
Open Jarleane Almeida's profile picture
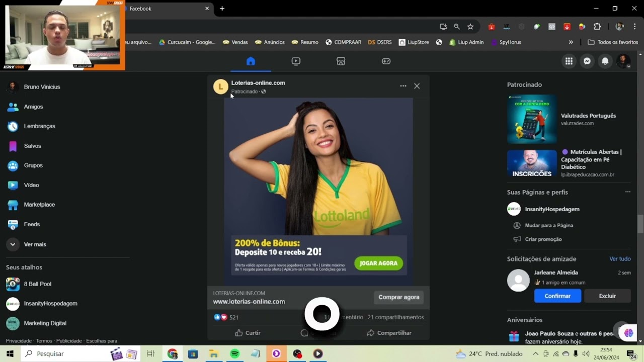(x=518, y=281)
